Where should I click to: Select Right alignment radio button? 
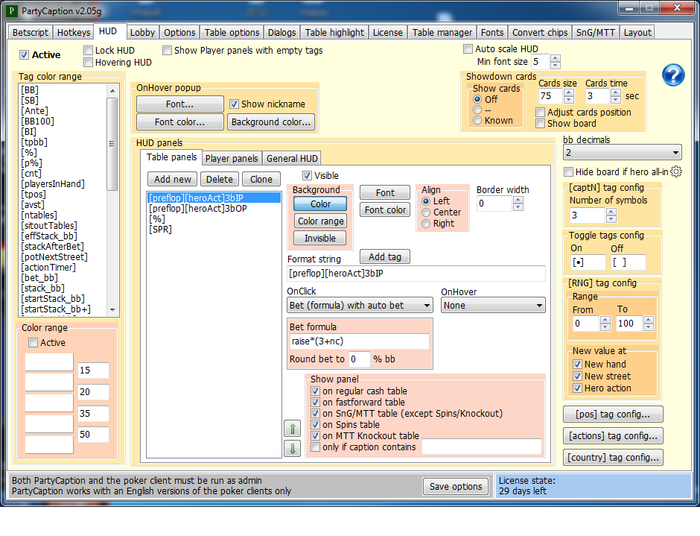(x=426, y=224)
